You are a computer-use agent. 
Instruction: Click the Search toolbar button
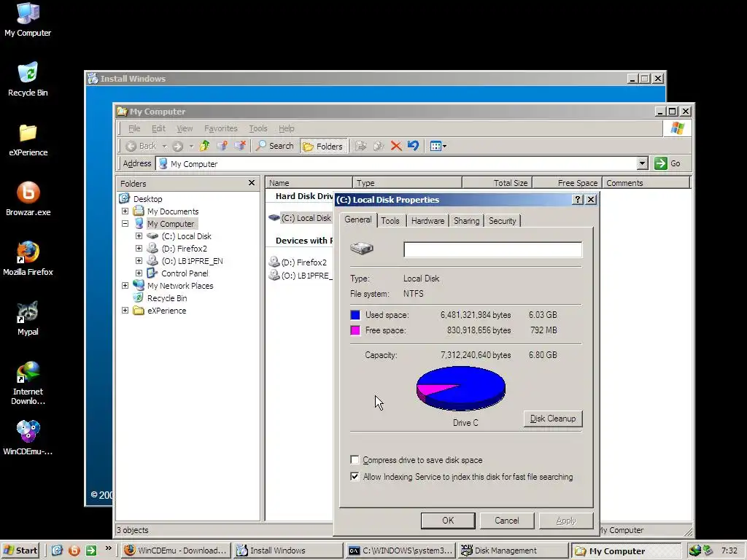point(275,146)
